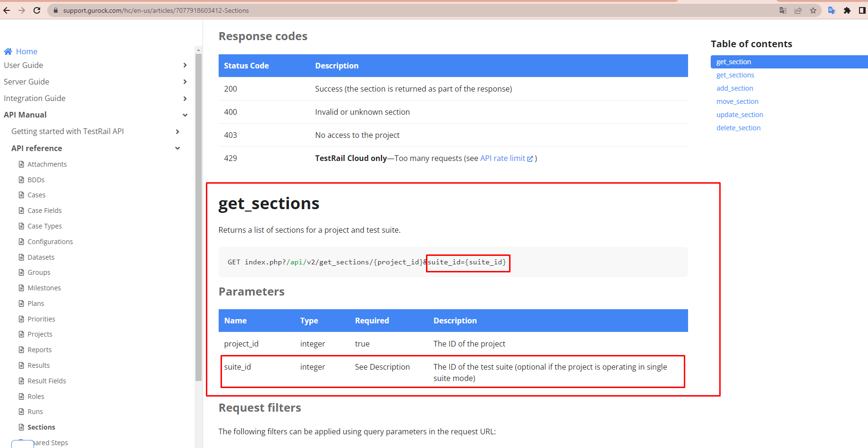Click the document icon beside Milestones

pos(21,288)
